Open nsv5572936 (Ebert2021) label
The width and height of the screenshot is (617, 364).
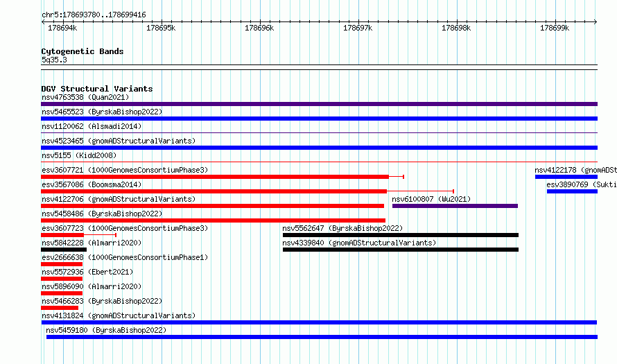point(87,272)
